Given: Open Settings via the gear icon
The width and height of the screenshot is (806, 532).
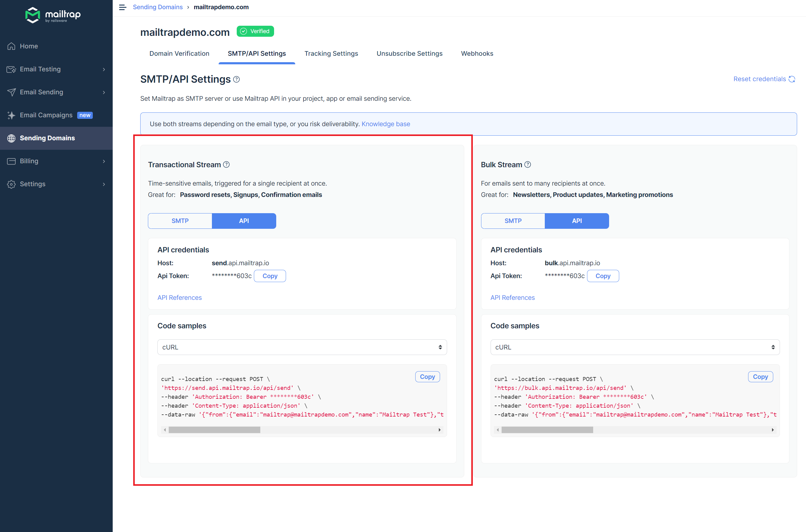Looking at the screenshot, I should (x=11, y=184).
